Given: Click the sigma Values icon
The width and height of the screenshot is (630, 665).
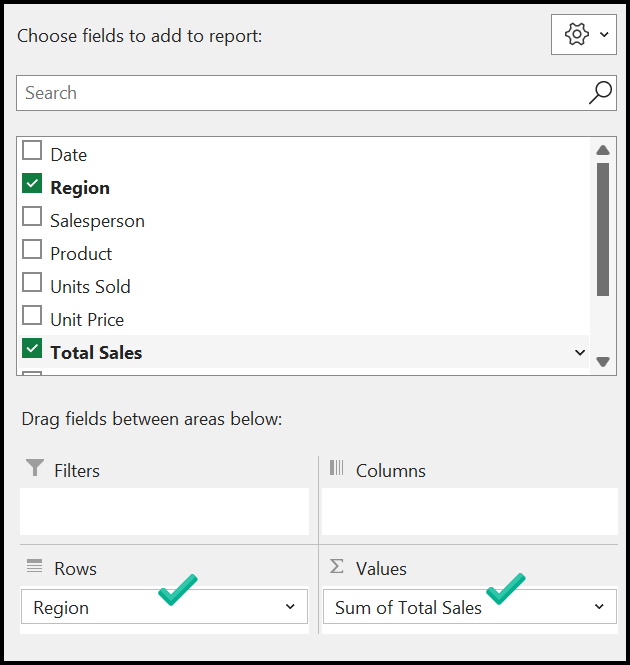Looking at the screenshot, I should pos(337,567).
